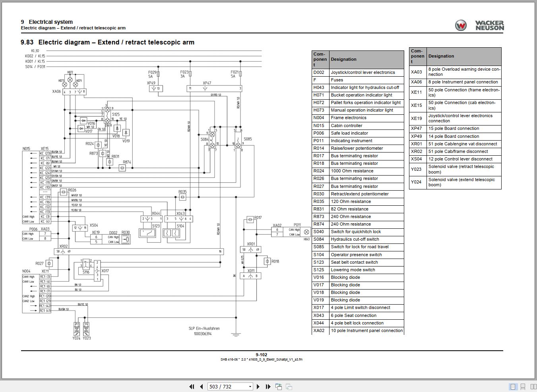
Task: Open the page number dropdown list
Action: pos(250,386)
